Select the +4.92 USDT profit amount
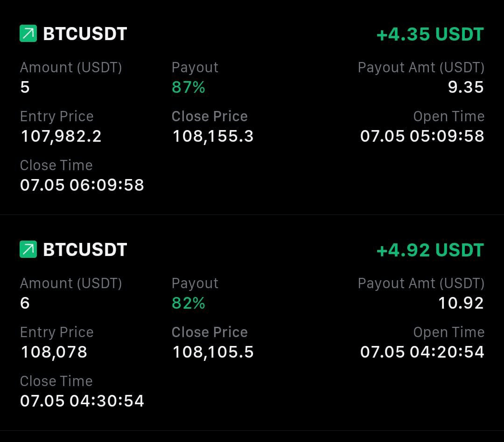504x442 pixels. [430, 250]
